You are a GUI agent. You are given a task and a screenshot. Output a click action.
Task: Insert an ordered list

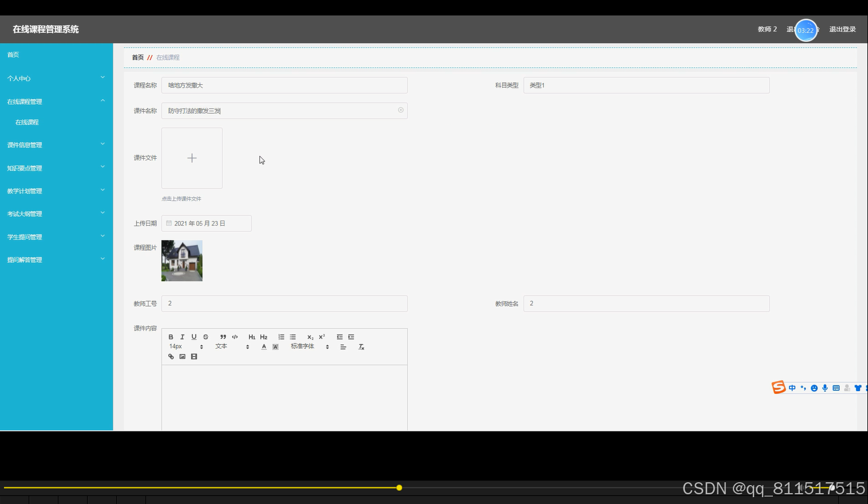coord(281,337)
